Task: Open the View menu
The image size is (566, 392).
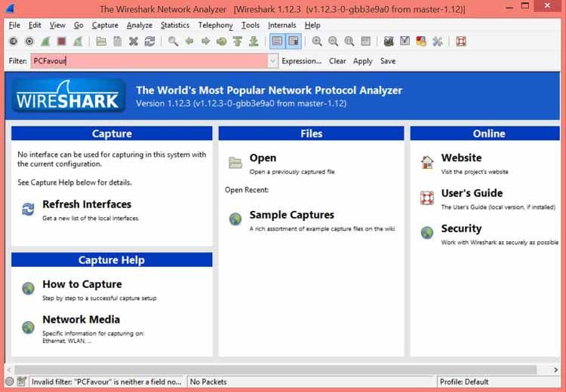Action: pos(57,25)
